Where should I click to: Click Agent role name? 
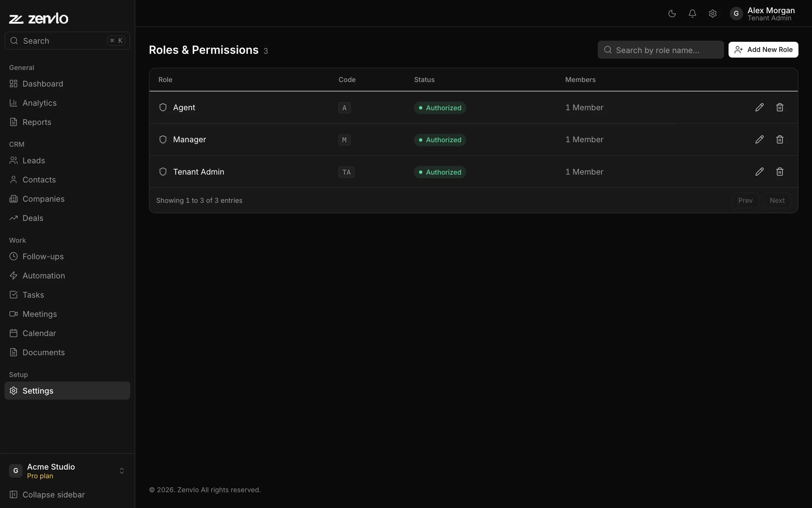tap(184, 107)
